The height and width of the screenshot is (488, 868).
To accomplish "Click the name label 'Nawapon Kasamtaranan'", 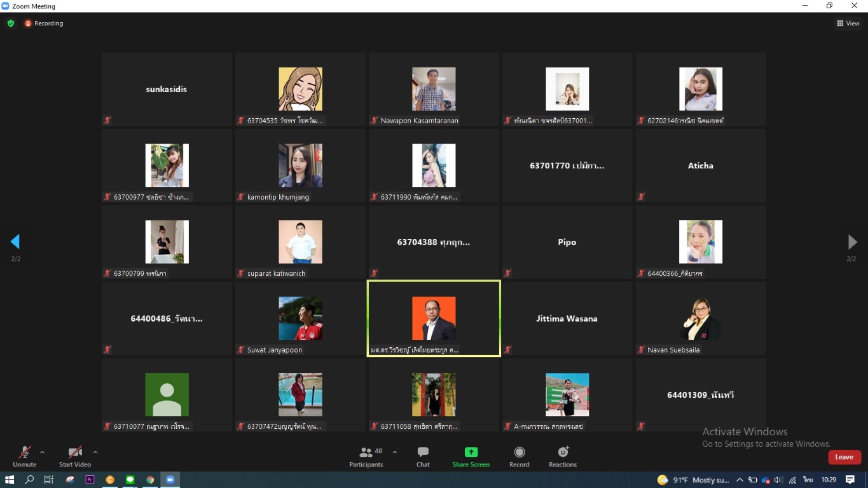I will 420,121.
